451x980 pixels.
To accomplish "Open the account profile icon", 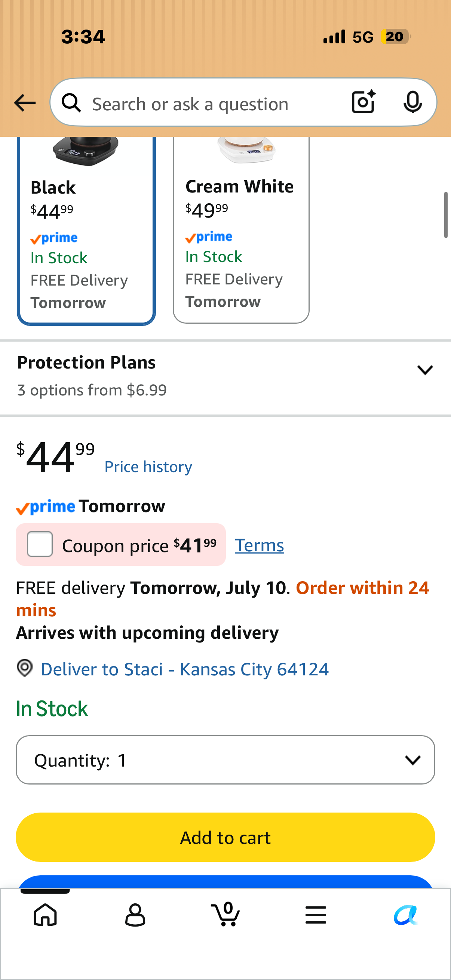I will 135,915.
